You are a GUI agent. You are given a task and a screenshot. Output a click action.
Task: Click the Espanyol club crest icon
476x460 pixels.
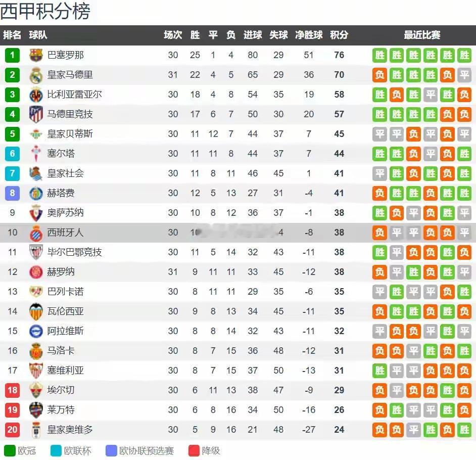[36, 233]
